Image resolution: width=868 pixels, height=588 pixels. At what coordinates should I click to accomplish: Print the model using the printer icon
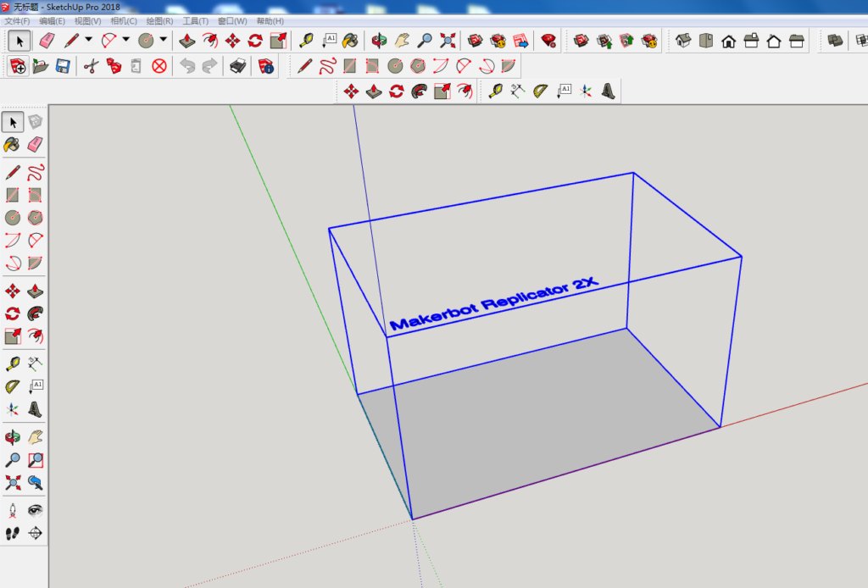238,66
